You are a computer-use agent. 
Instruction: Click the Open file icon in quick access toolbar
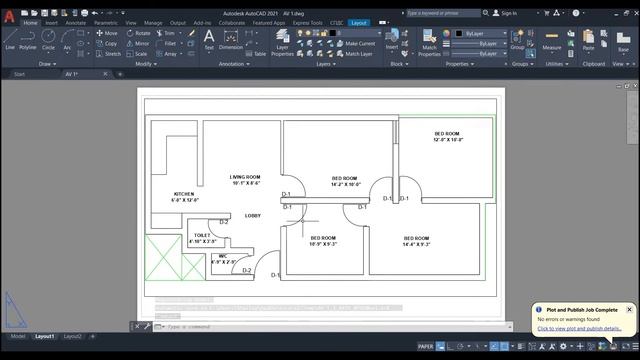click(x=34, y=13)
